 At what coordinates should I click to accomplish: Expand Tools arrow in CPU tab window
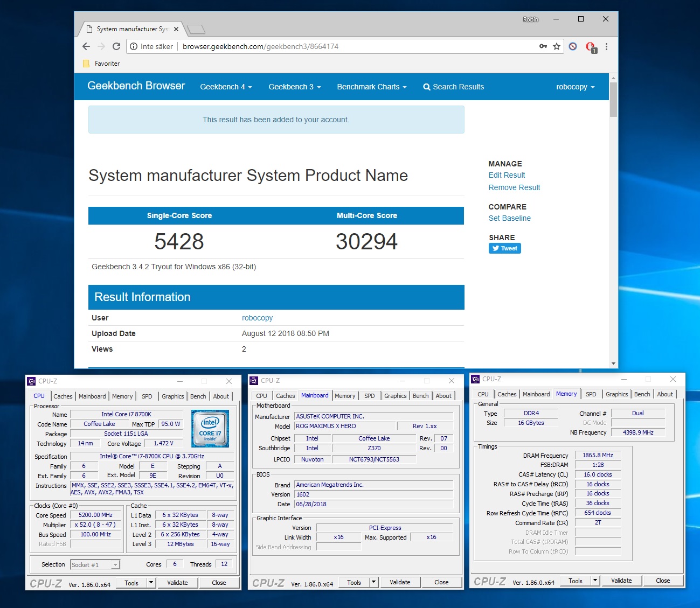[x=151, y=583]
